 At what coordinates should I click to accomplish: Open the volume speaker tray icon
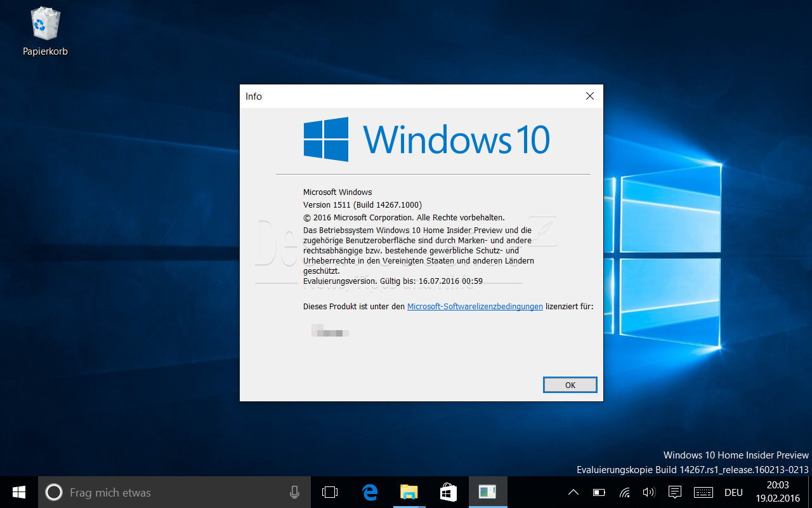point(649,492)
